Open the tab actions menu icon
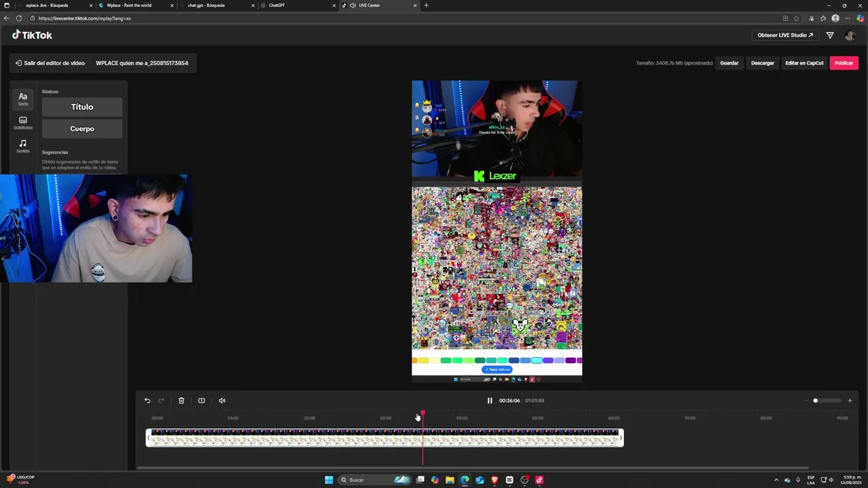The height and width of the screenshot is (488, 868). [7, 5]
